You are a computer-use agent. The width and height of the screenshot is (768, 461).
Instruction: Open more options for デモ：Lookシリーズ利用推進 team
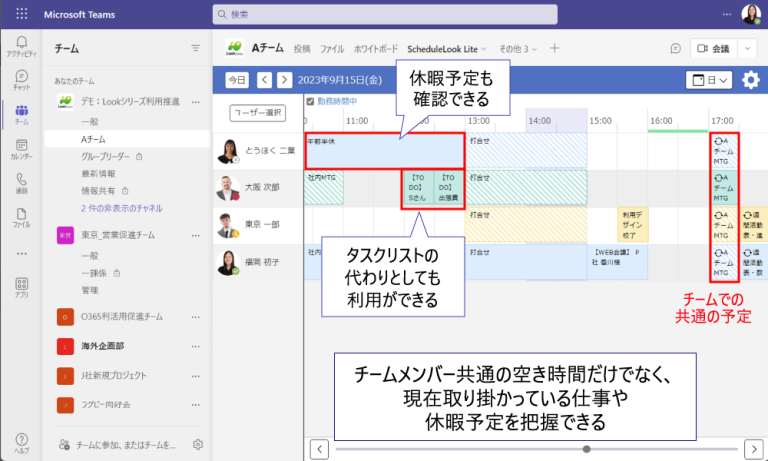pyautogui.click(x=195, y=102)
